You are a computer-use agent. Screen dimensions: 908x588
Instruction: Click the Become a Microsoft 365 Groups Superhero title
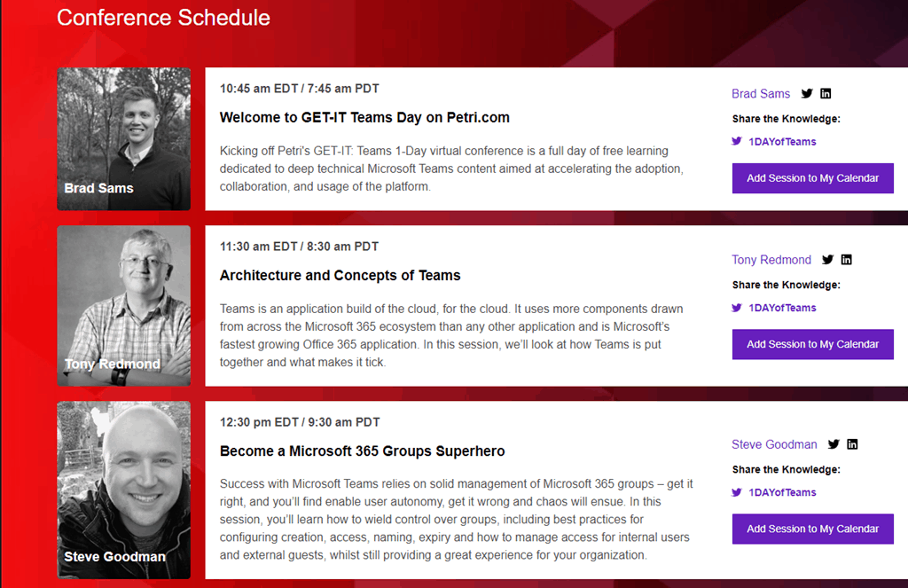[362, 451]
